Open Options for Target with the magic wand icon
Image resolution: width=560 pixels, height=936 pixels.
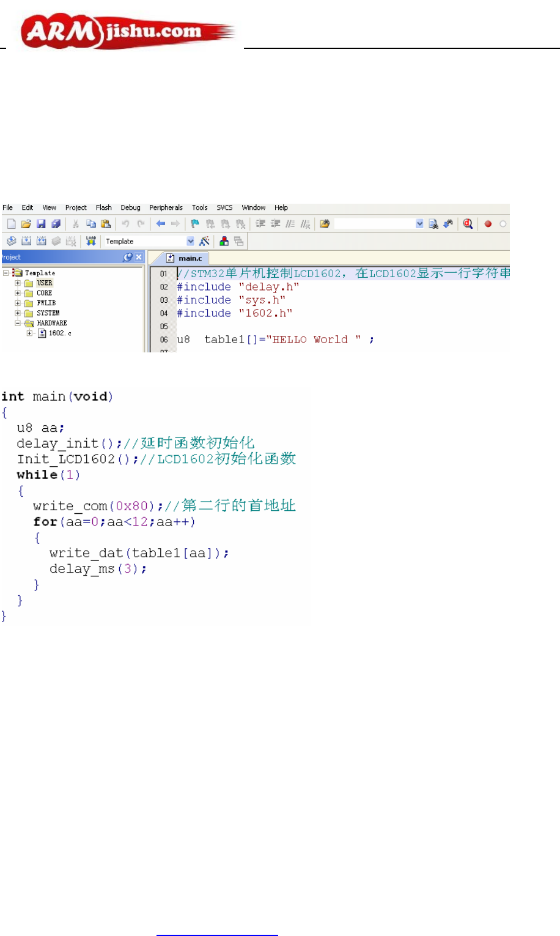click(204, 241)
